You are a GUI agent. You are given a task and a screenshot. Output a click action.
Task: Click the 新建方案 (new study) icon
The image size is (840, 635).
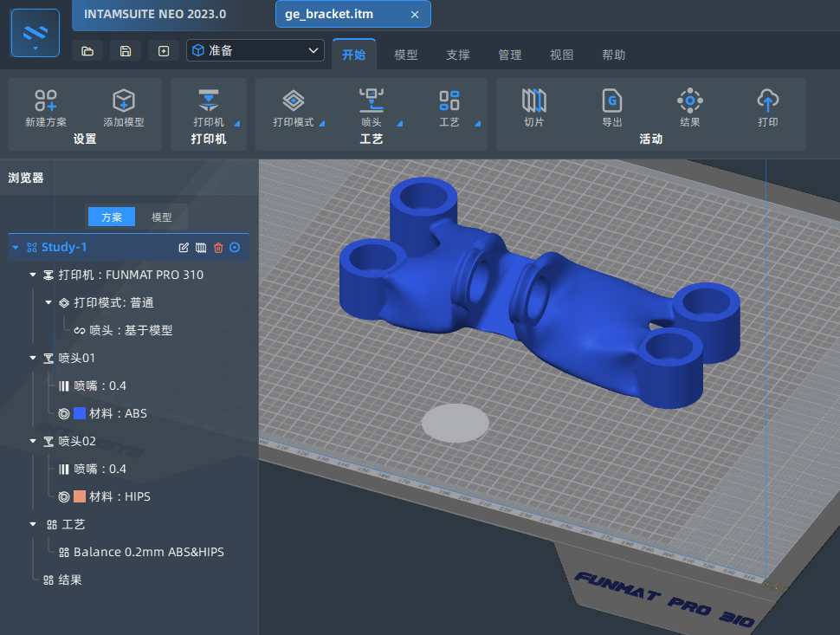point(45,100)
